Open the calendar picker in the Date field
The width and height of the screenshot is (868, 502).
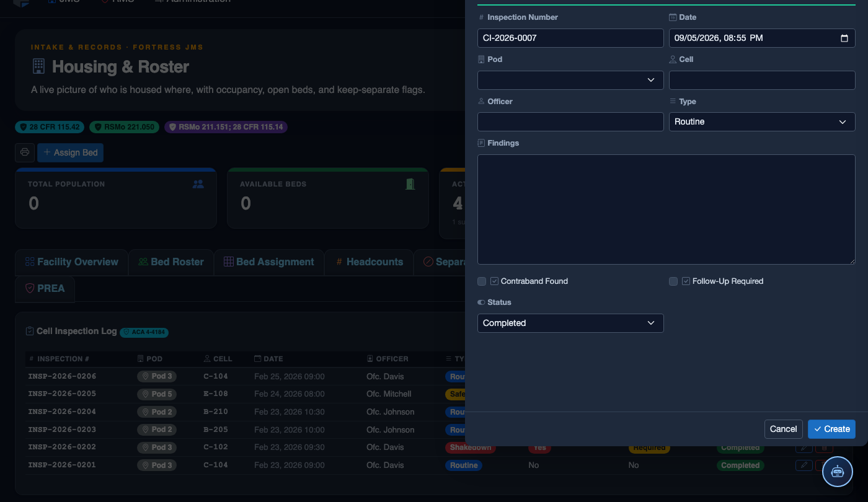844,38
